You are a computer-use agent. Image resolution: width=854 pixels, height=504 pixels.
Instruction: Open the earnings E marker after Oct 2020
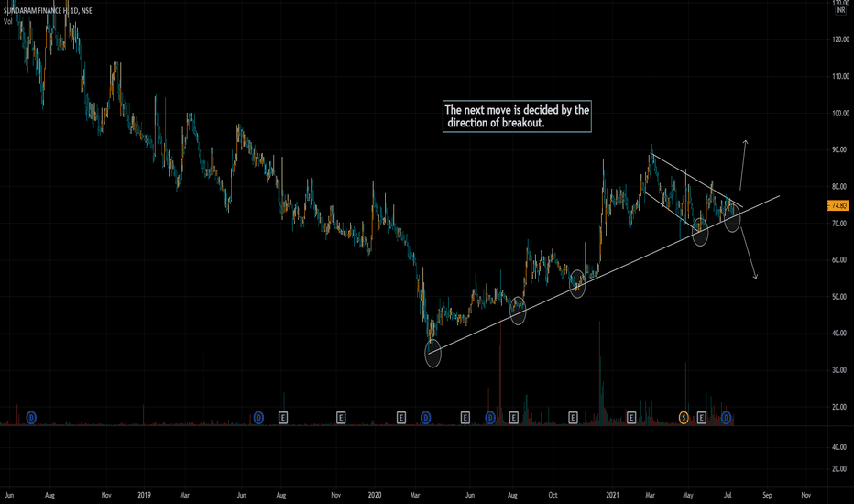tap(573, 418)
